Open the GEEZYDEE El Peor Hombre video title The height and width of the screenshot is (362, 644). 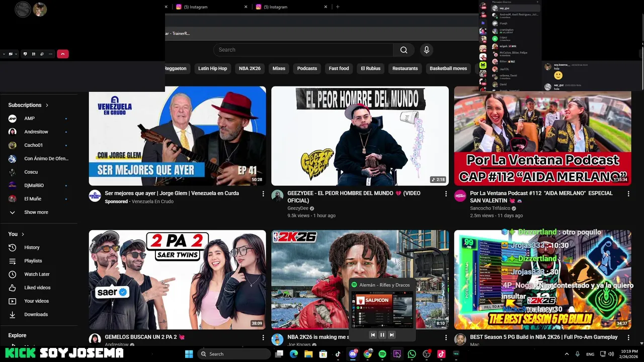[354, 197]
